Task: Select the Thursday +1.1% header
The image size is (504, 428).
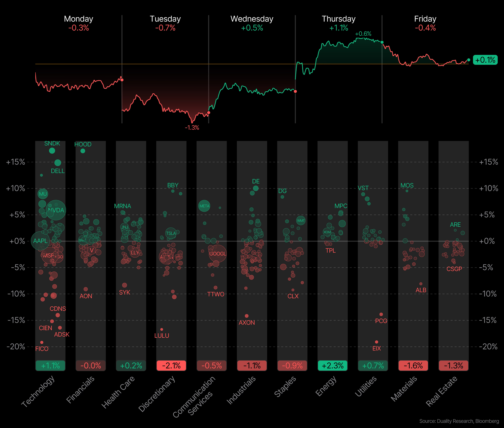Action: (339, 23)
